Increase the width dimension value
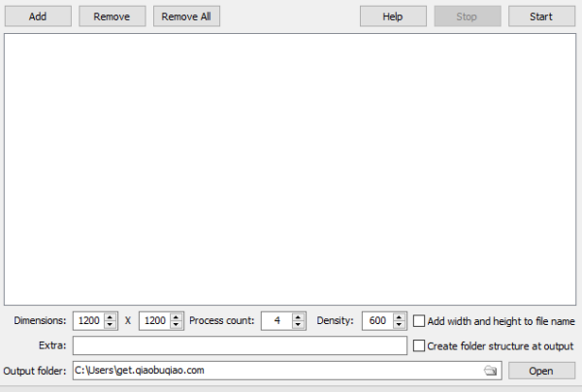The image size is (582, 392). point(111,316)
